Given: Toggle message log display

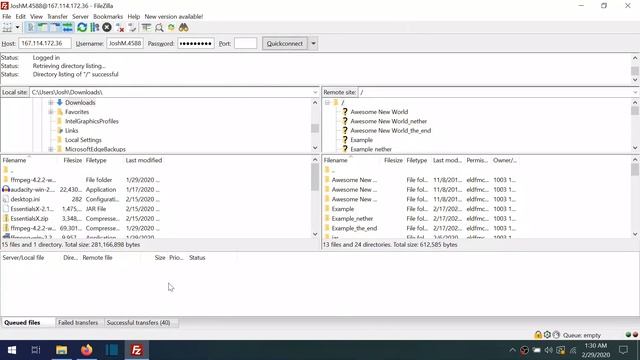Looking at the screenshot, I should coord(30,27).
